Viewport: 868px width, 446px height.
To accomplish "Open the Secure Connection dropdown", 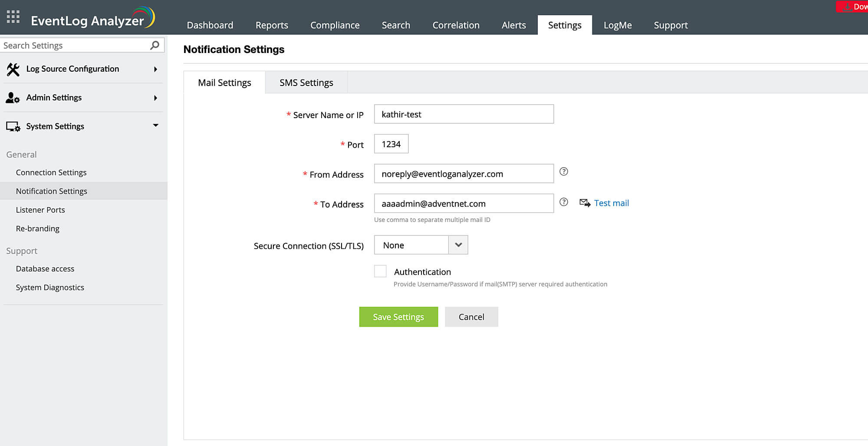I will tap(458, 245).
